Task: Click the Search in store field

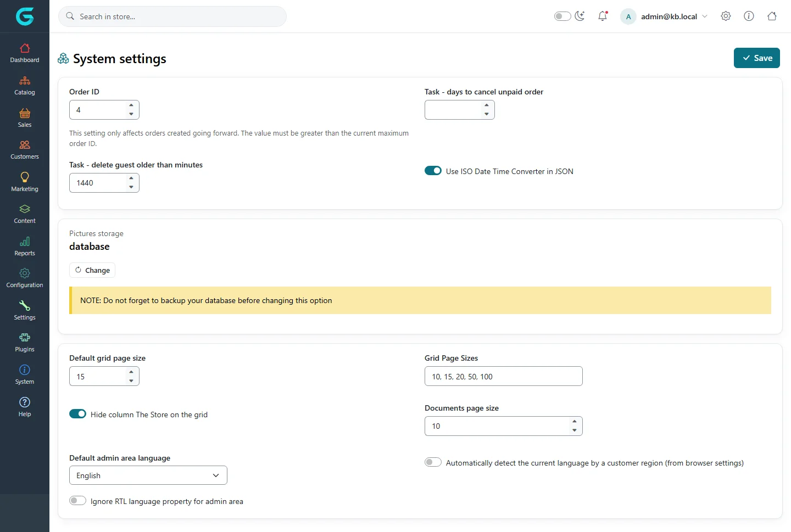Action: pyautogui.click(x=172, y=16)
